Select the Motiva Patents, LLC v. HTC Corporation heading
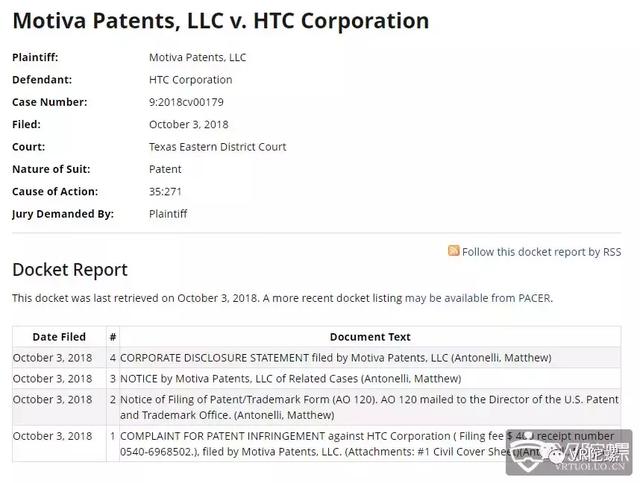 coord(221,21)
